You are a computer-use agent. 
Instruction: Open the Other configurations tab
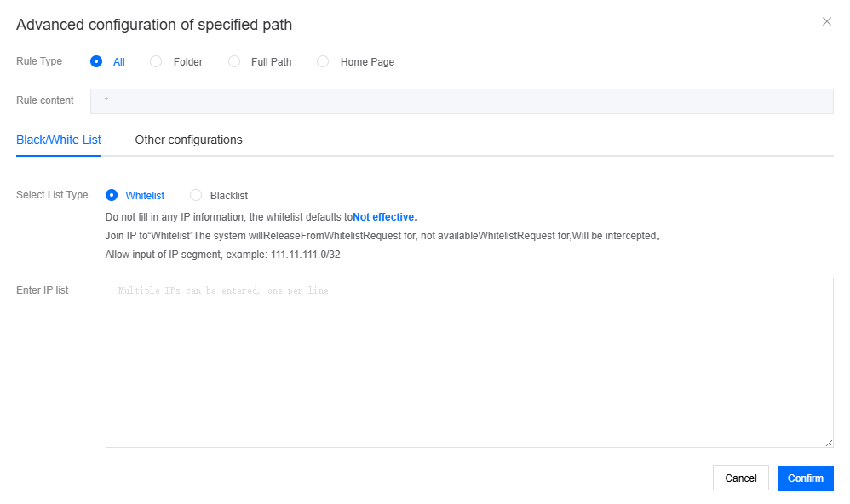click(188, 140)
